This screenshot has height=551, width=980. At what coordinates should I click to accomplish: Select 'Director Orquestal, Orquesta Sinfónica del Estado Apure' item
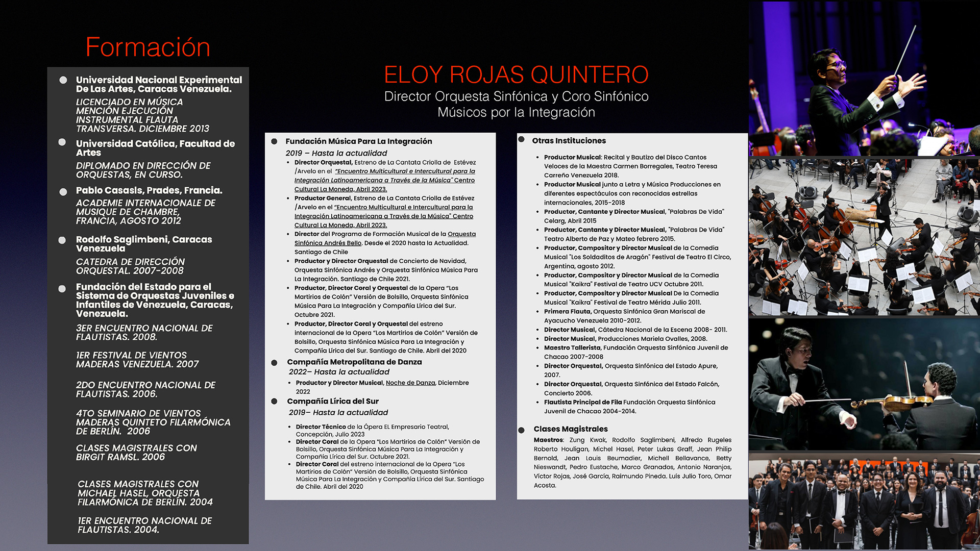pos(631,370)
